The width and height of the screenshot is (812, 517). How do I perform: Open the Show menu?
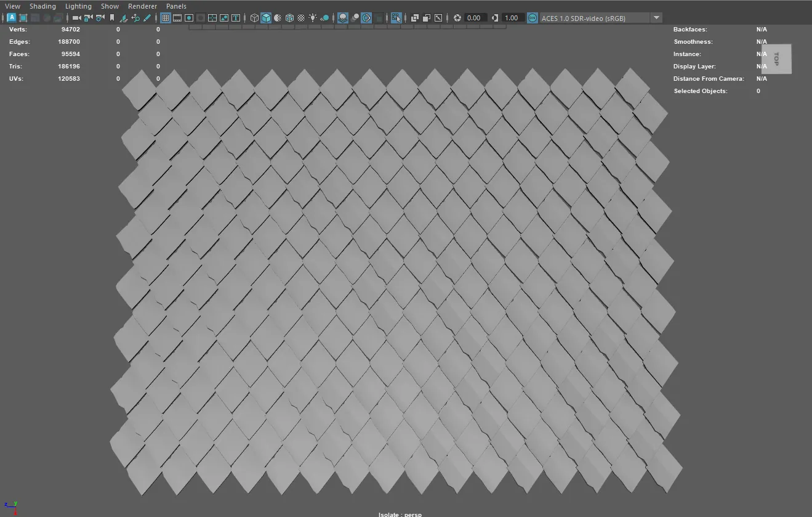pos(110,6)
